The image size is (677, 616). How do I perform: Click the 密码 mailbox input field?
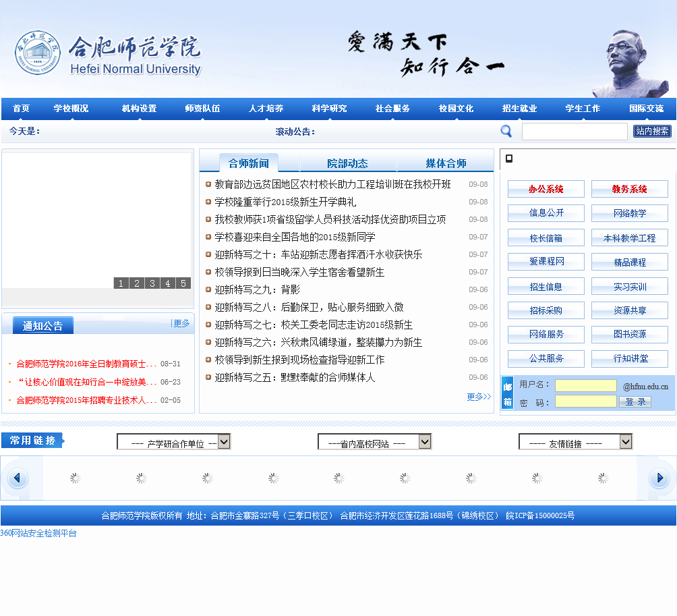click(585, 401)
